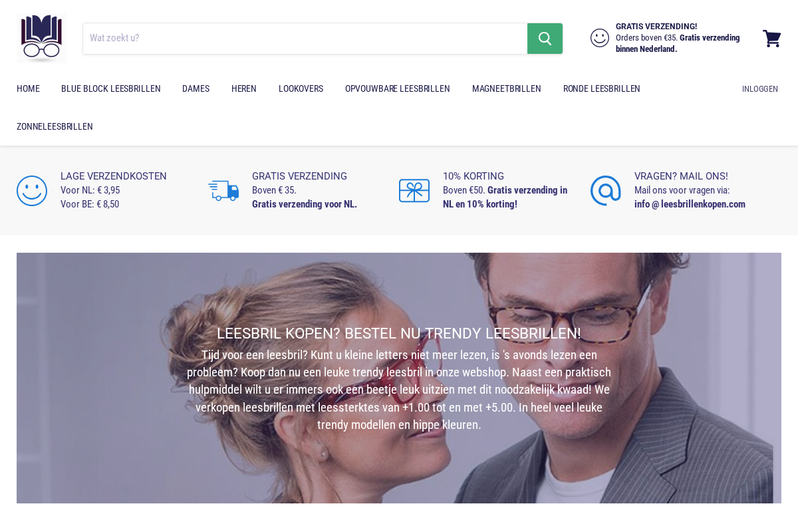Click the smiley icon next to Lage Verzendkosten
This screenshot has height=532, width=798.
(32, 191)
